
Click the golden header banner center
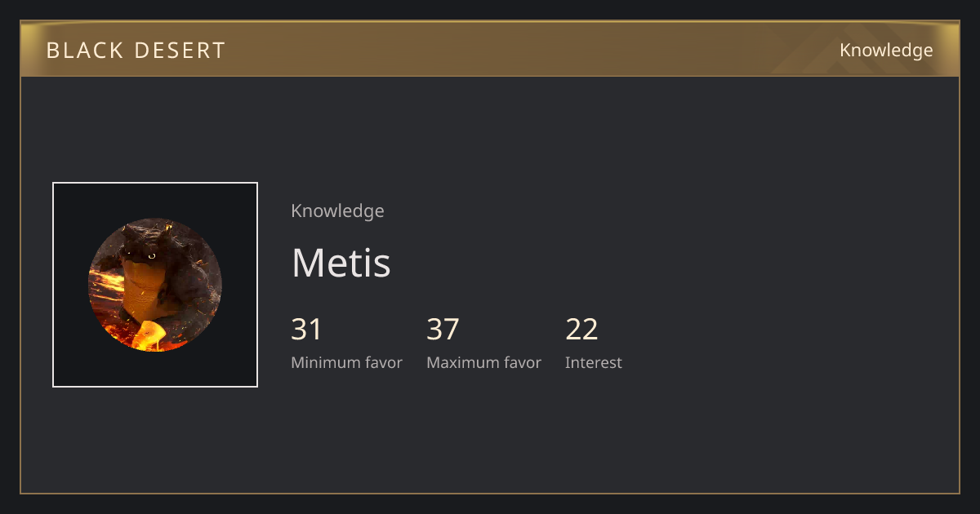pyautogui.click(x=490, y=49)
